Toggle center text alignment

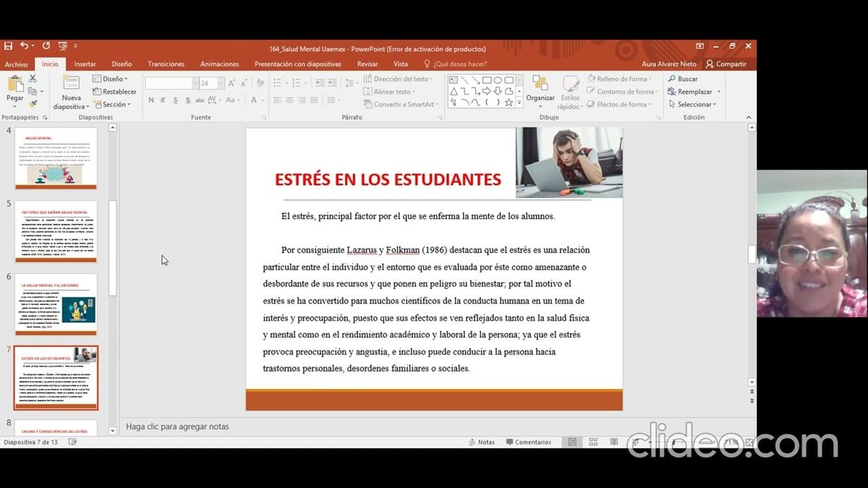[289, 100]
